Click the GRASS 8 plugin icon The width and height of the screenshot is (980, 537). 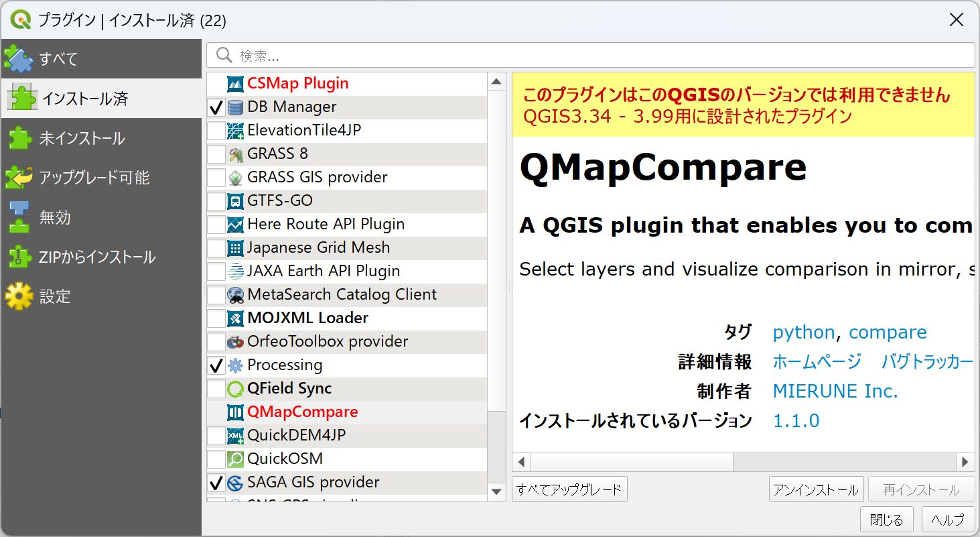235,154
